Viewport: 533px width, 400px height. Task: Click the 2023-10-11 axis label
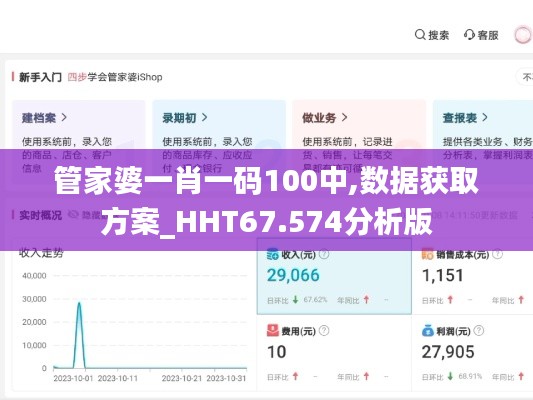click(x=118, y=378)
